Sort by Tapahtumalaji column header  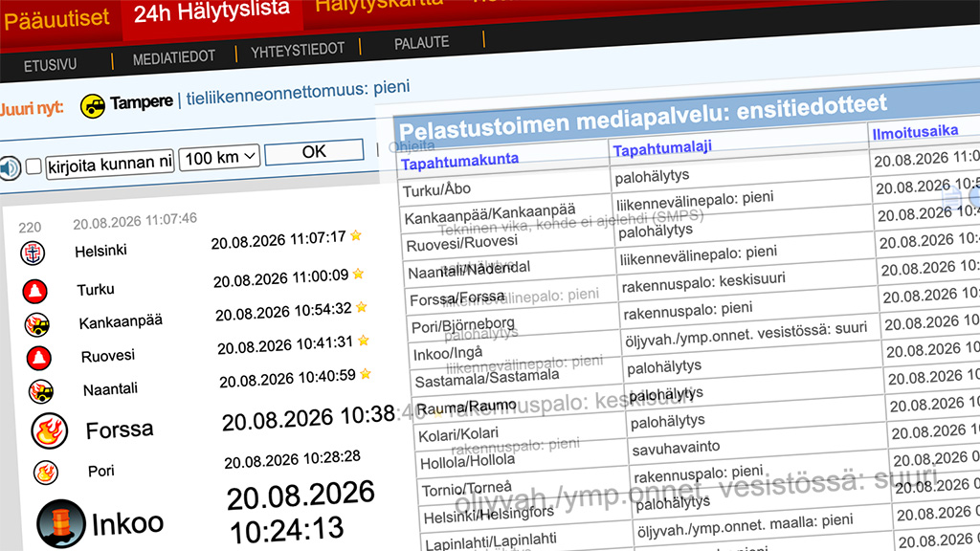point(662,148)
